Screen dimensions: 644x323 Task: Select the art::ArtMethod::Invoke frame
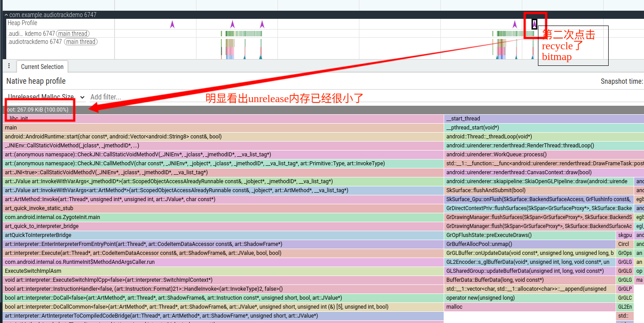click(x=223, y=199)
